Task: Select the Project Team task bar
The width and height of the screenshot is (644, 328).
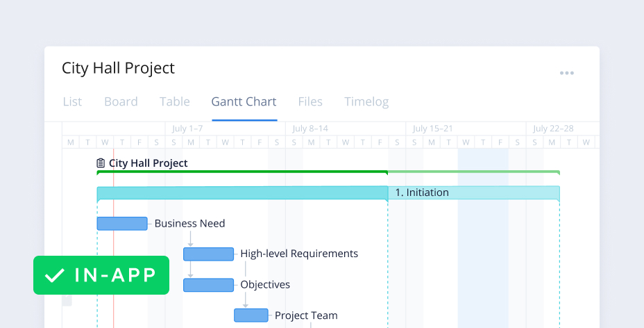Action: coord(251,315)
